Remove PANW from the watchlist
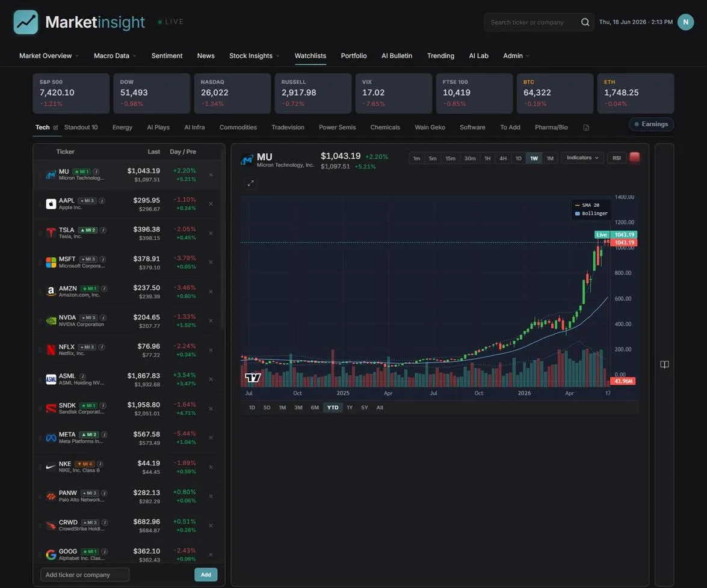This screenshot has width=707, height=588. click(x=211, y=496)
